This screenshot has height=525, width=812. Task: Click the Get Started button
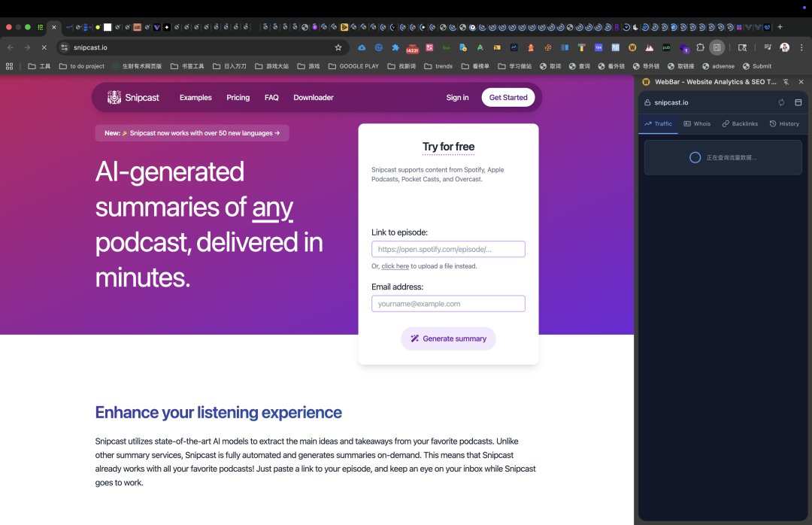508,98
